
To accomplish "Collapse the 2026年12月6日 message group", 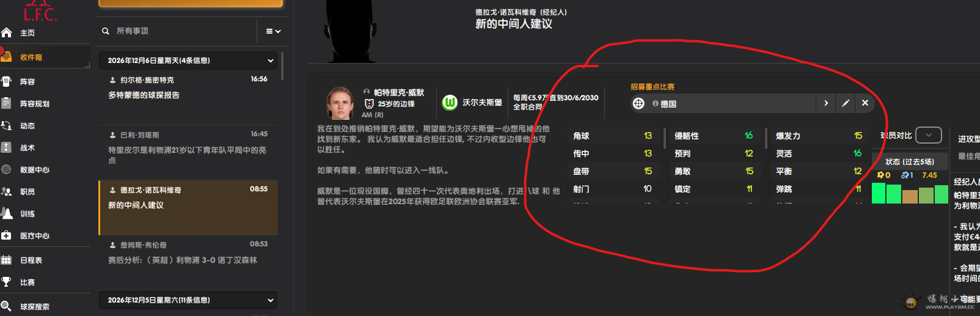I will 270,61.
